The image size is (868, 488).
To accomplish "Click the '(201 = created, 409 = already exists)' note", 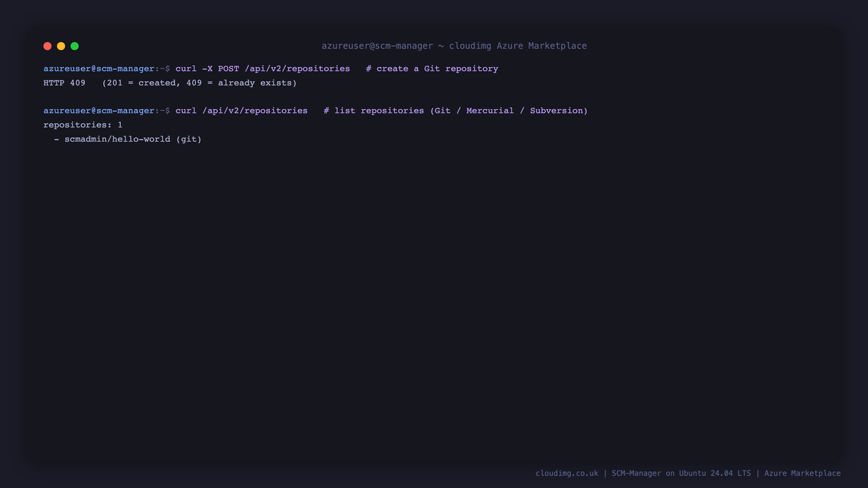I will tap(199, 83).
